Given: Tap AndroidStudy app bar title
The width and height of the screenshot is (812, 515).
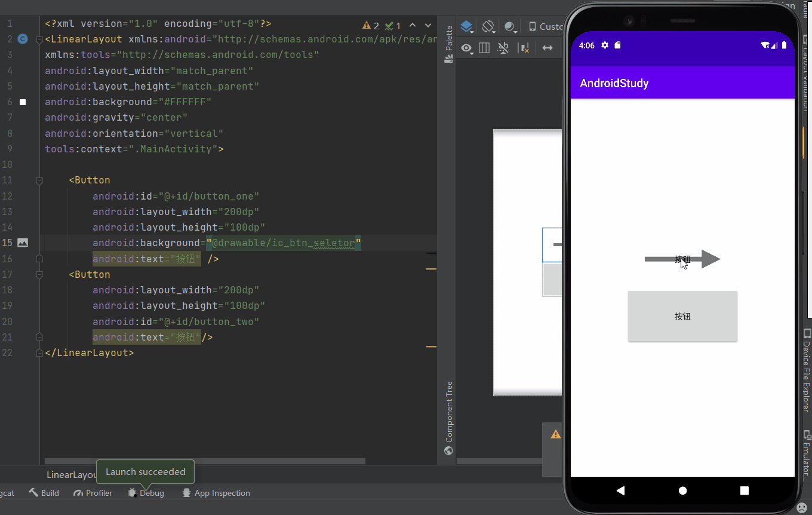Looking at the screenshot, I should (614, 83).
